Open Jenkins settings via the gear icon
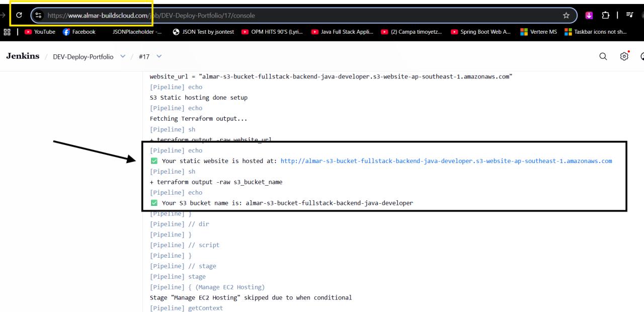Viewport: 644px width, 312px height. pos(624,56)
